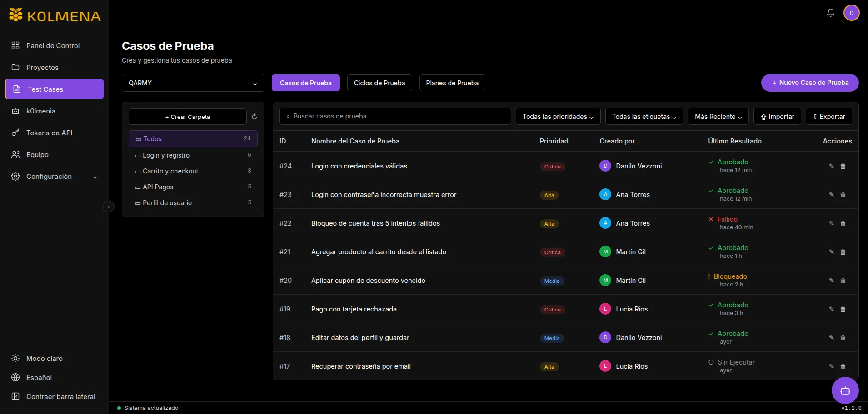Click the refresh folders icon
The width and height of the screenshot is (868, 414).
click(254, 117)
